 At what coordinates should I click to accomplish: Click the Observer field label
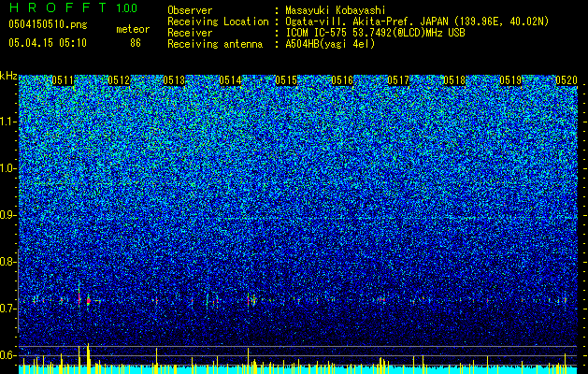coord(190,10)
